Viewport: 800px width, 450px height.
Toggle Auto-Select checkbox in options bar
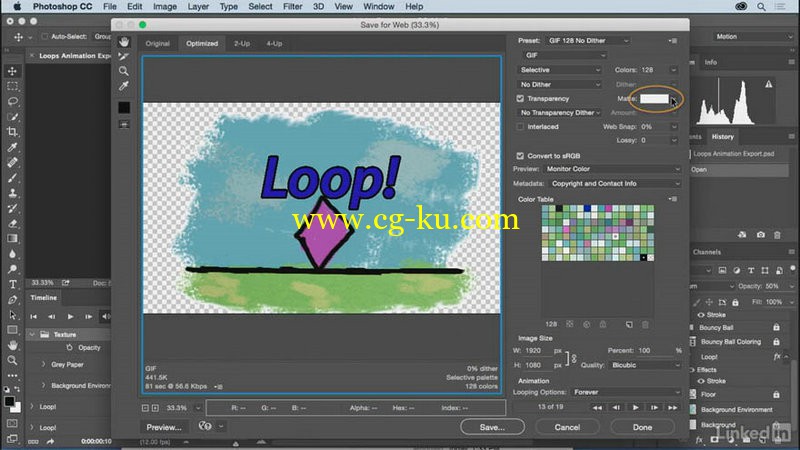click(44, 36)
